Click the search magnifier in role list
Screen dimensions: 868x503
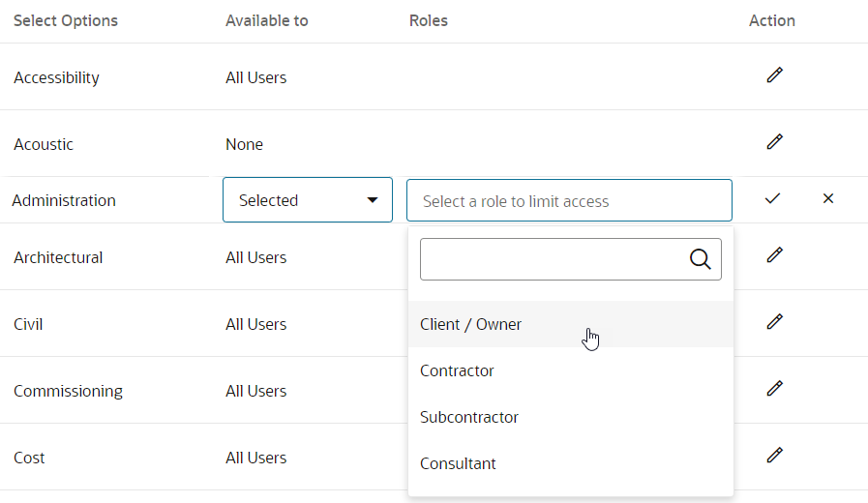click(x=701, y=259)
